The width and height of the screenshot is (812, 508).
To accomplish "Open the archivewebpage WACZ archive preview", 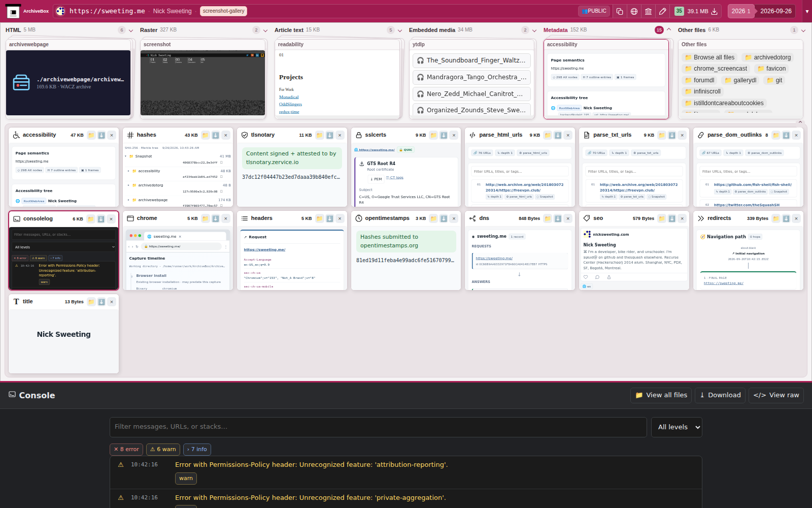I will [68, 83].
